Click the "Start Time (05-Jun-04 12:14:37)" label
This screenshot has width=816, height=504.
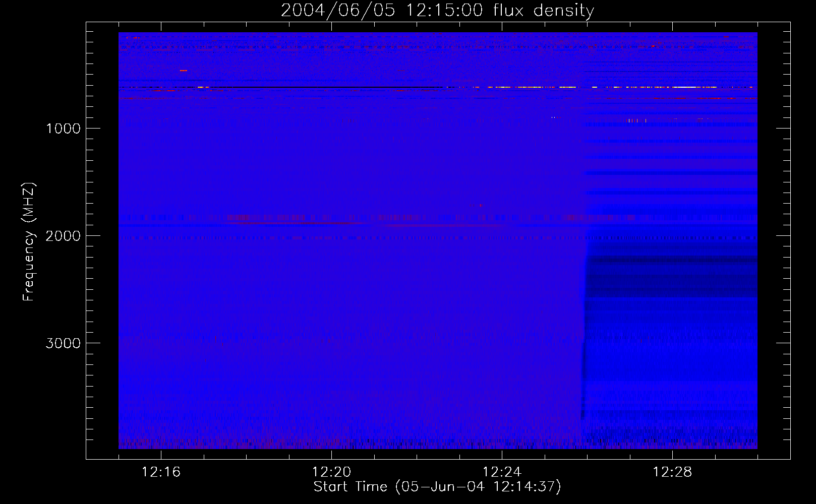[x=437, y=487]
